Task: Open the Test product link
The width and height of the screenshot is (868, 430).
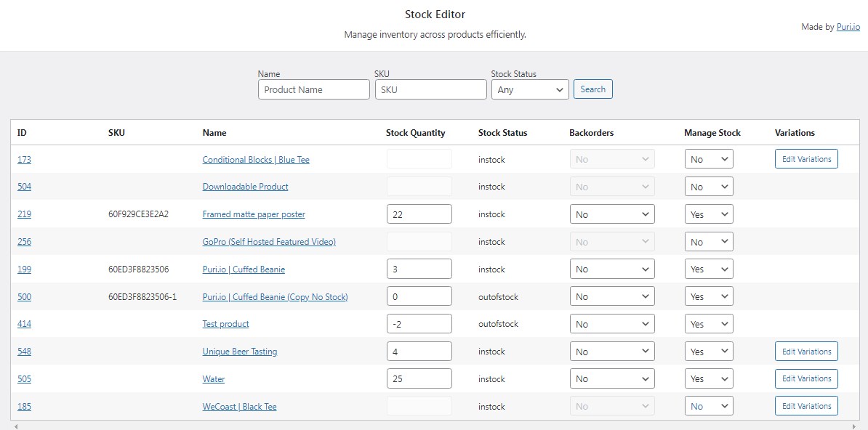Action: click(226, 324)
